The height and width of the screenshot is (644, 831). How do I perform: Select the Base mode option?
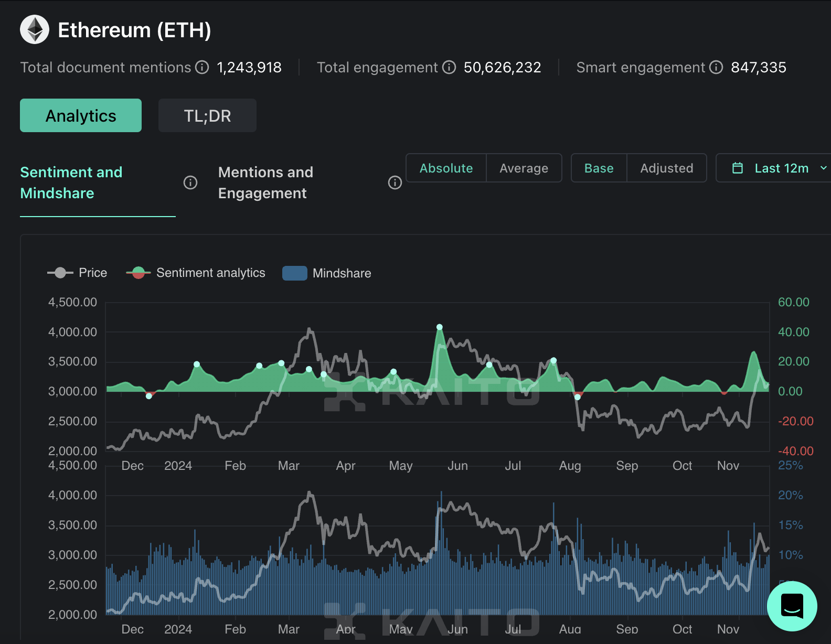point(599,168)
